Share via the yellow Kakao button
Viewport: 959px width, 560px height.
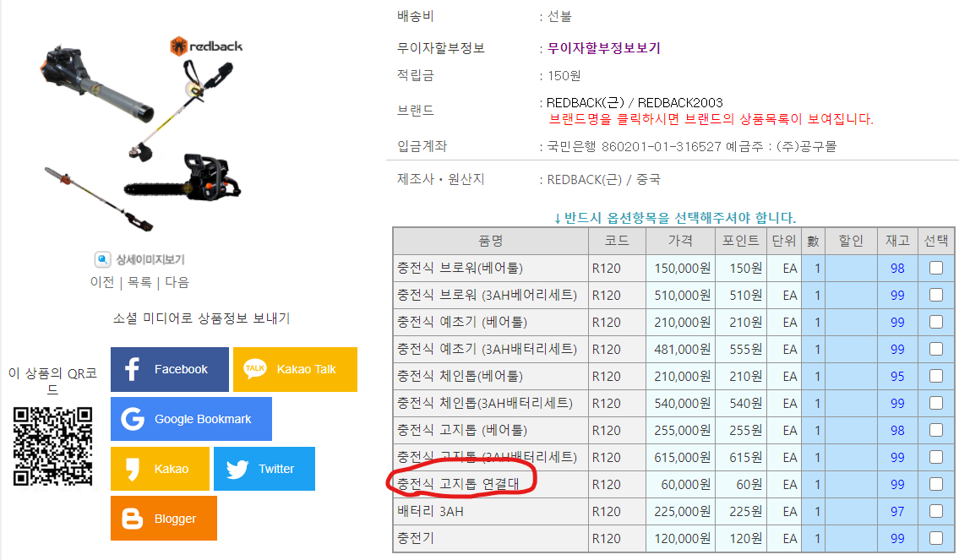[160, 469]
